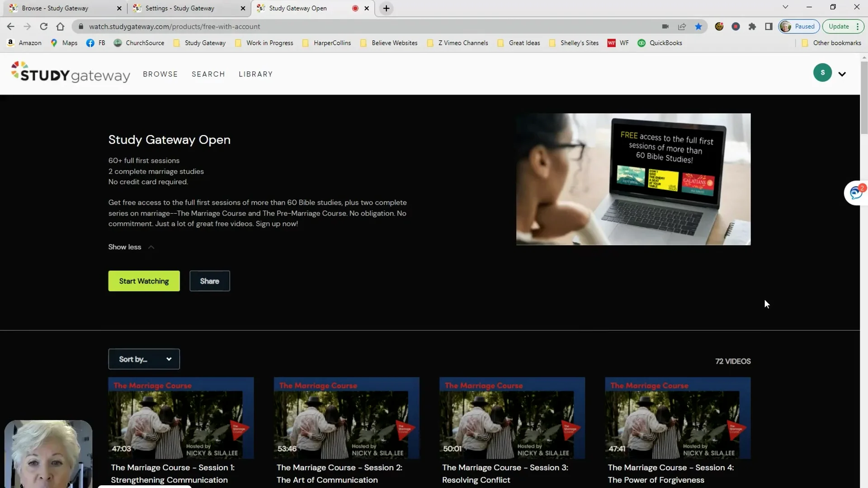868x488 pixels.
Task: Open Marriage Course Session 3 thumbnail
Action: (512, 418)
